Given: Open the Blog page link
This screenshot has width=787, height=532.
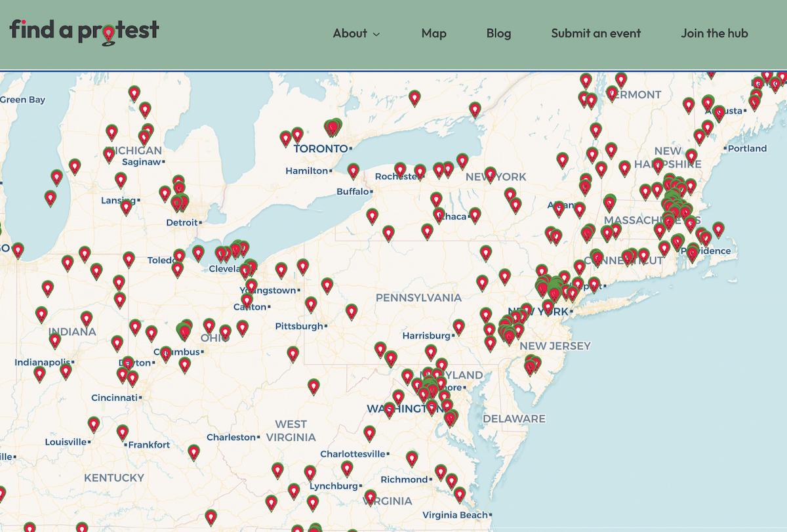Looking at the screenshot, I should (x=498, y=33).
